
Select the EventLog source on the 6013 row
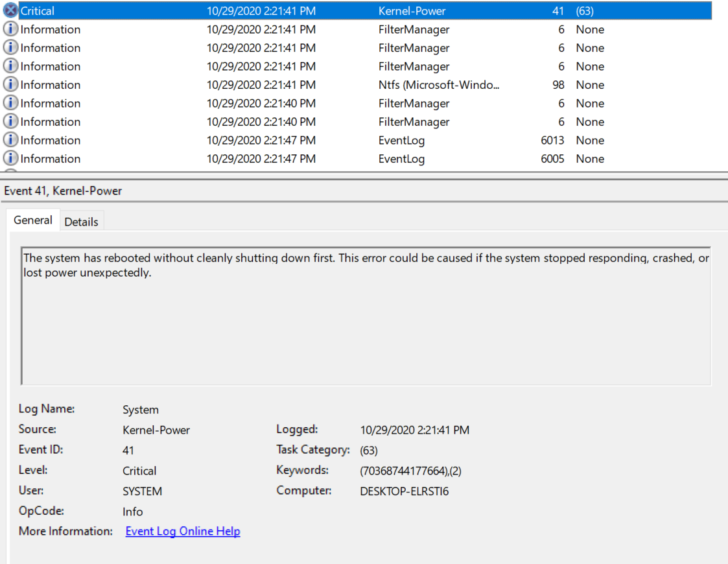tap(401, 141)
